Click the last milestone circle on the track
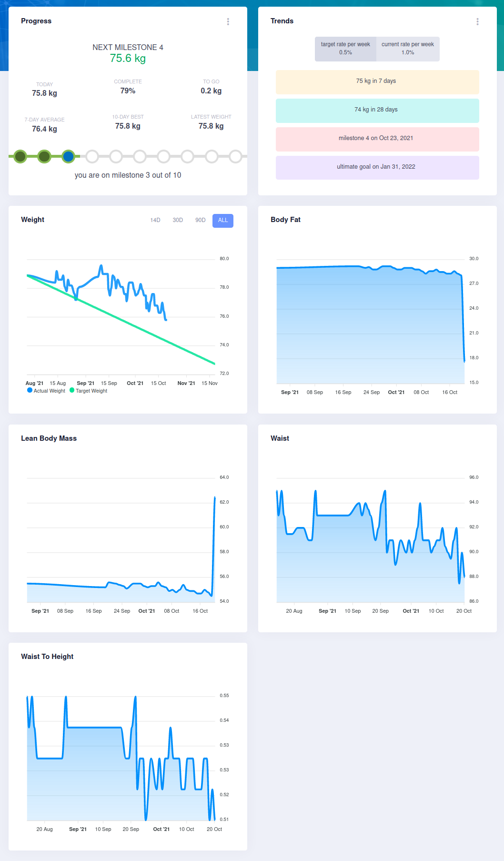 pos(236,156)
